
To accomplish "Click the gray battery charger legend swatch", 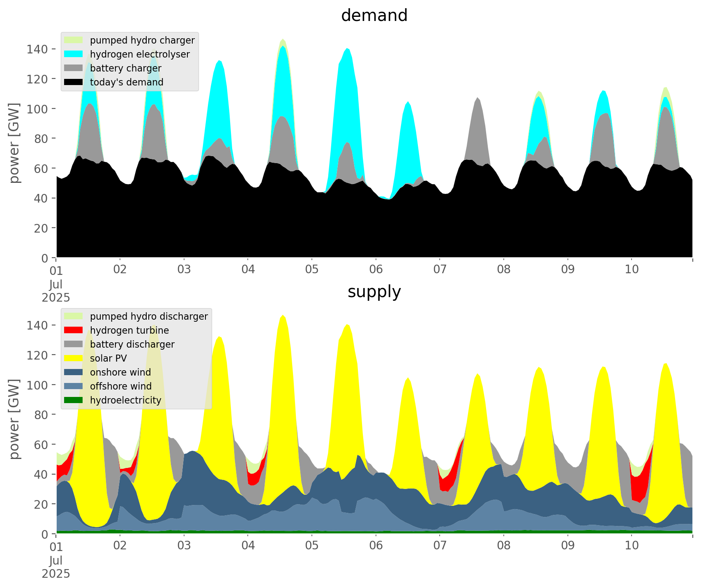I will (x=74, y=68).
